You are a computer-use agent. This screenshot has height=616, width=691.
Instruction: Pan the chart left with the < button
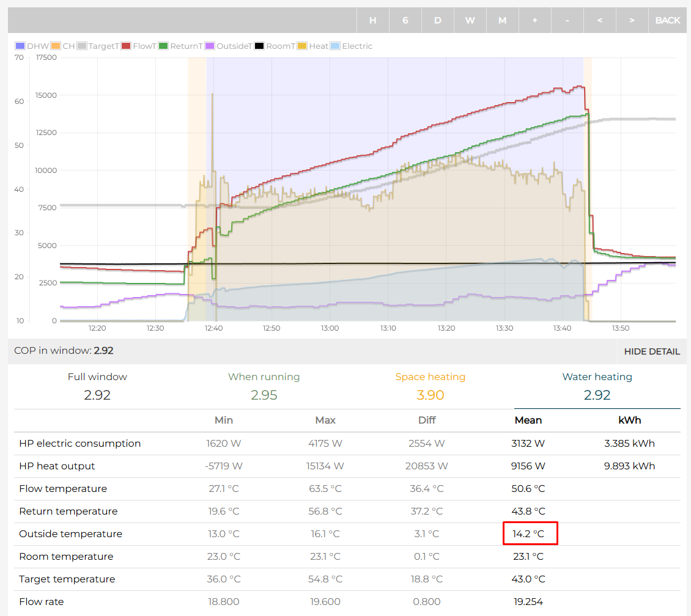[x=599, y=20]
